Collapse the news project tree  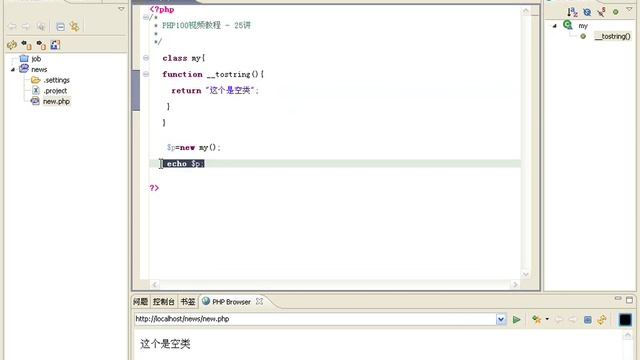pyautogui.click(x=13, y=70)
